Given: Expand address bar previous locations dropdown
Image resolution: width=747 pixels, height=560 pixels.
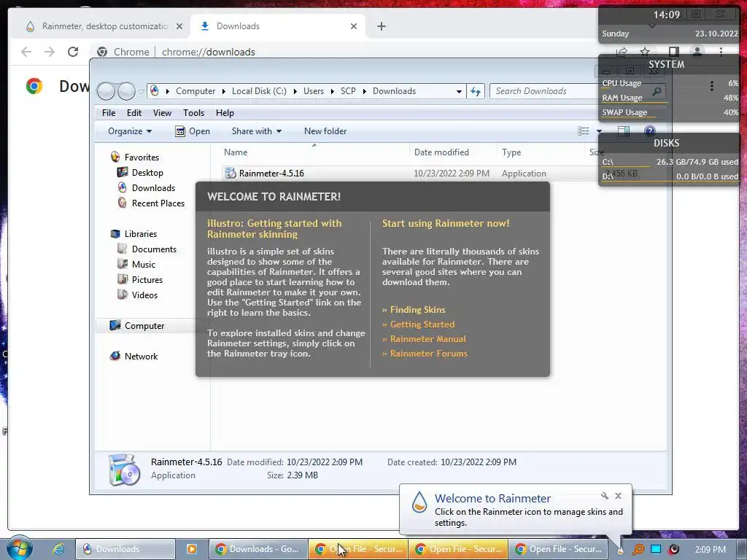Looking at the screenshot, I should [459, 91].
